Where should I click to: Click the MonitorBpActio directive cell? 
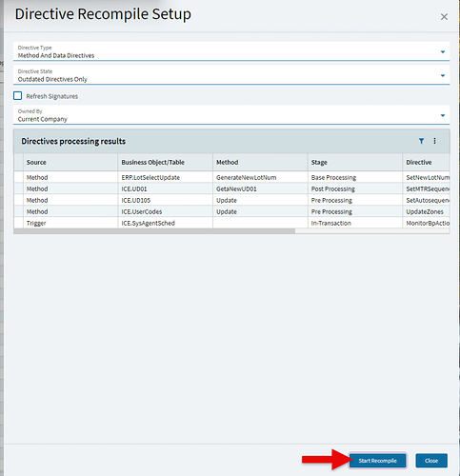point(426,223)
